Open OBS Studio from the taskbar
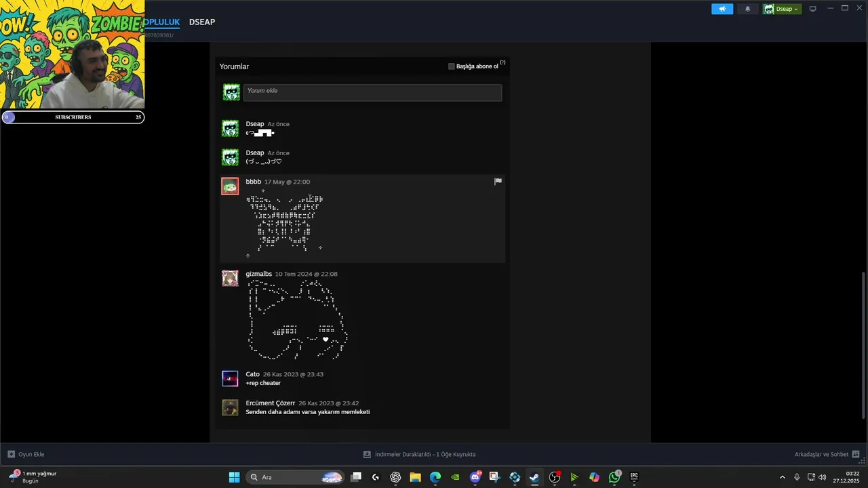The image size is (868, 488). (x=555, y=477)
